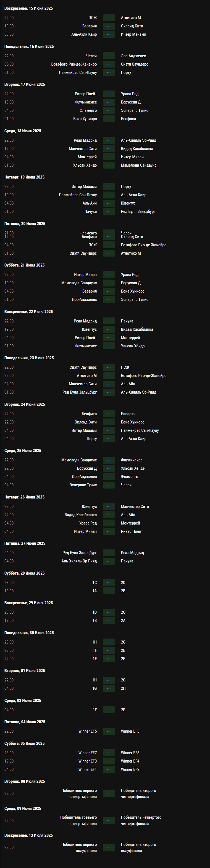Open the Реал Мадрид – Аль-Хиляль Эр-Рияд score

[x=109, y=141]
